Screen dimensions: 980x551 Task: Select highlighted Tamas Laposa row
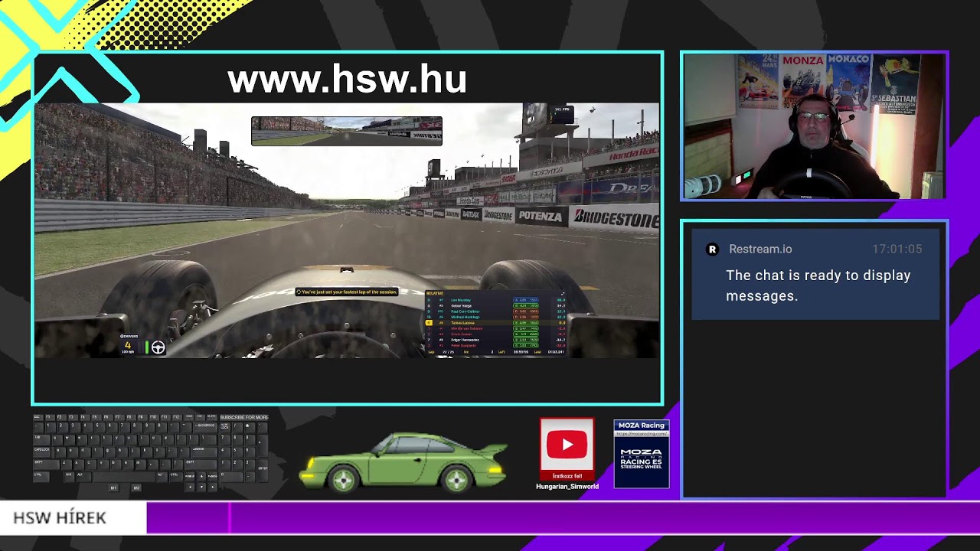pos(496,323)
